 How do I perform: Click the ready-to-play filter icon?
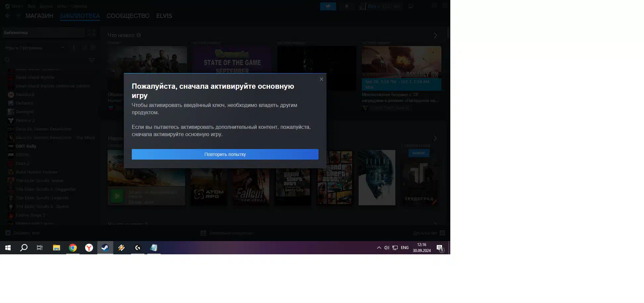pos(93,48)
